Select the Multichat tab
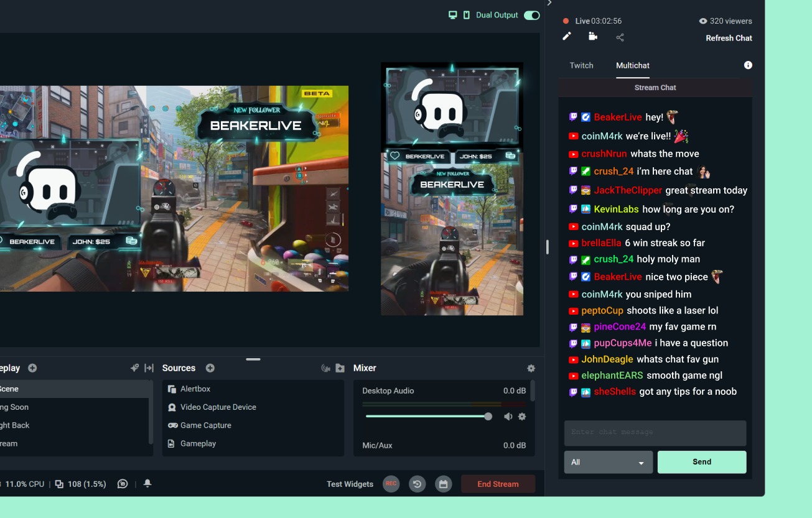 coord(633,65)
